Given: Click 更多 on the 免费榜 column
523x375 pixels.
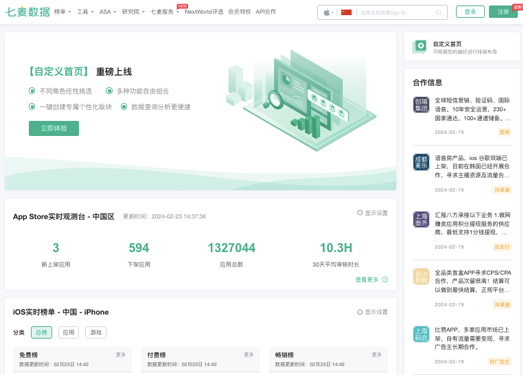Looking at the screenshot, I should click(120, 355).
